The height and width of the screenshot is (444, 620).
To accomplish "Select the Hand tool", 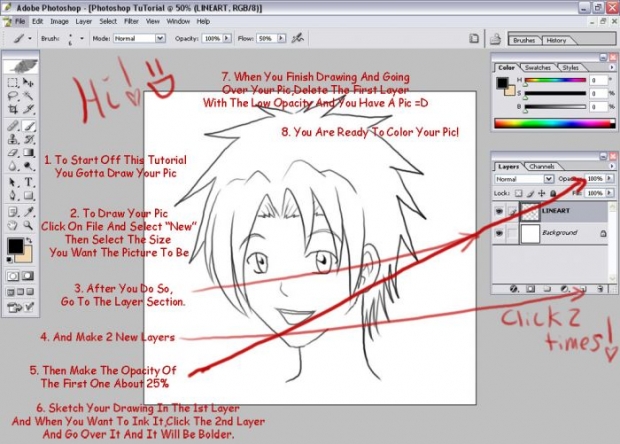I will point(13,226).
